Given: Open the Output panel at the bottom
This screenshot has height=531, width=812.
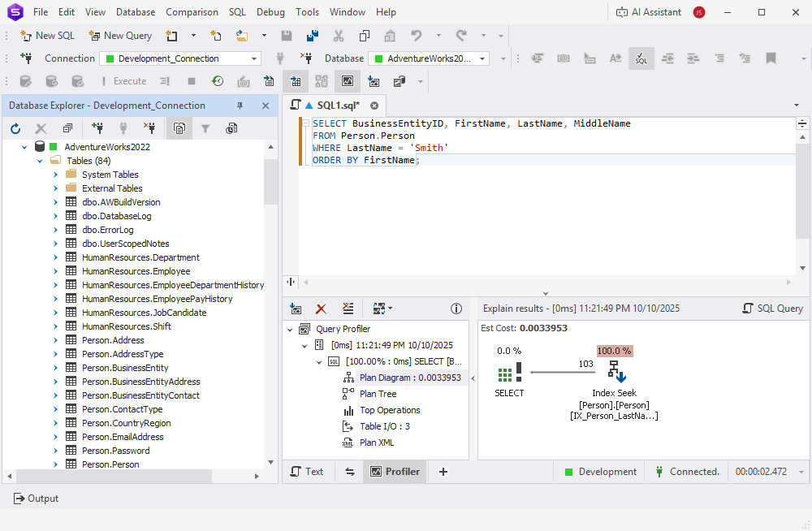Looking at the screenshot, I should pyautogui.click(x=36, y=499).
